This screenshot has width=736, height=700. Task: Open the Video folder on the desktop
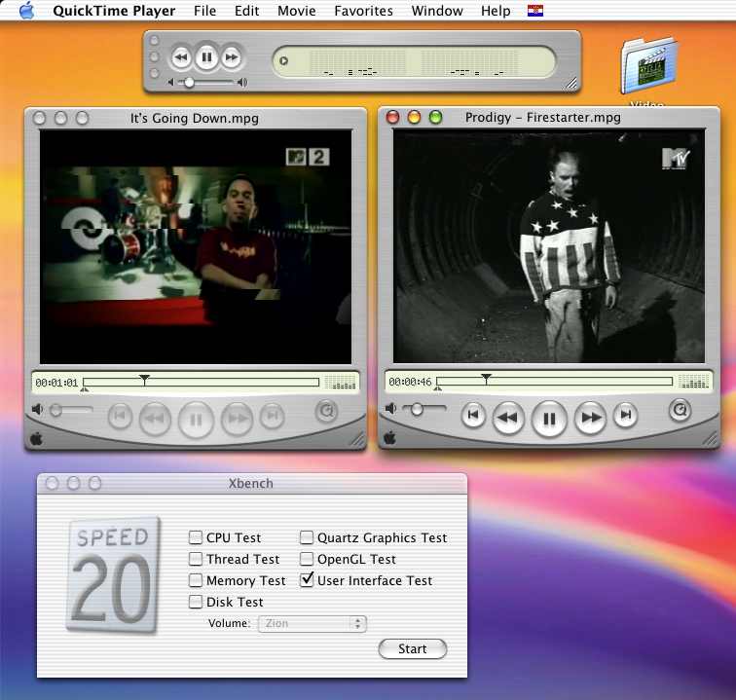[648, 66]
